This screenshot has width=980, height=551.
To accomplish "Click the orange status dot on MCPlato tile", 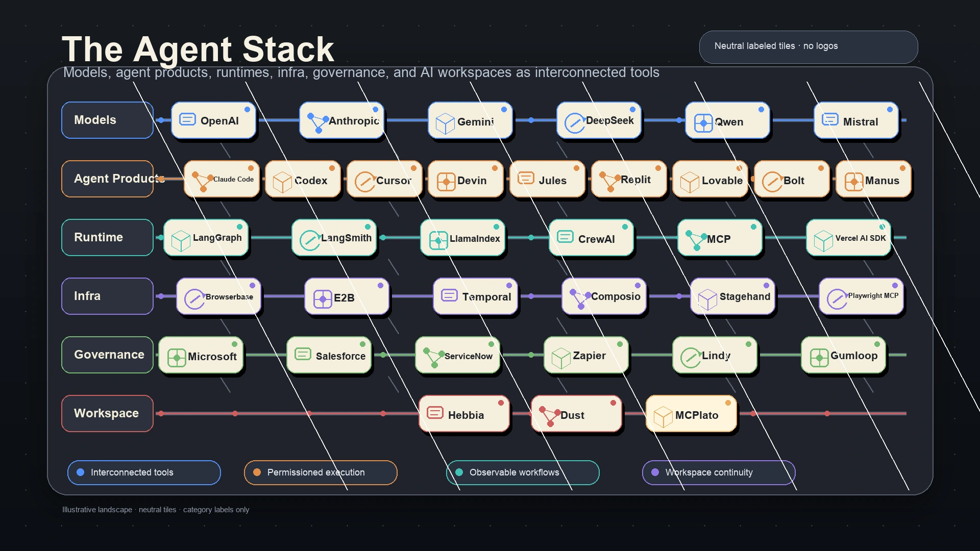I will (728, 403).
